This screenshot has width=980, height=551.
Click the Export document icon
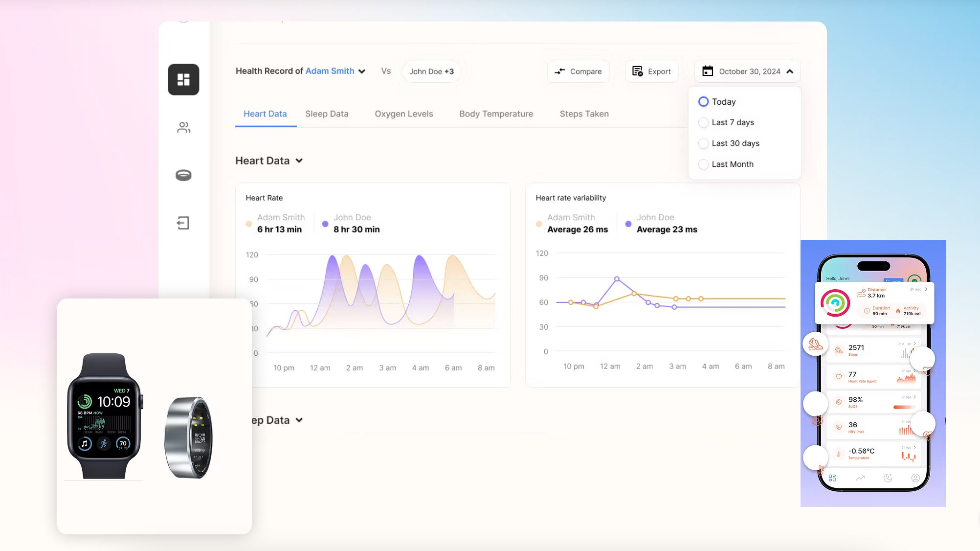point(637,71)
